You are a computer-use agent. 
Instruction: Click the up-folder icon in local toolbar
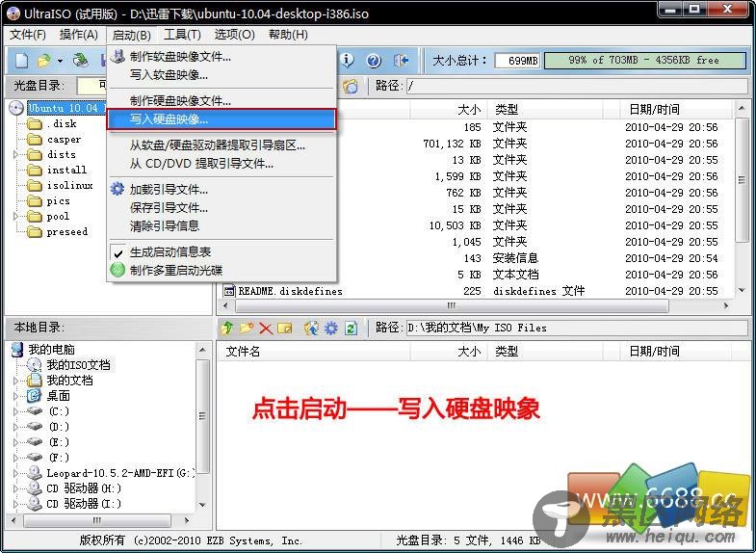227,329
